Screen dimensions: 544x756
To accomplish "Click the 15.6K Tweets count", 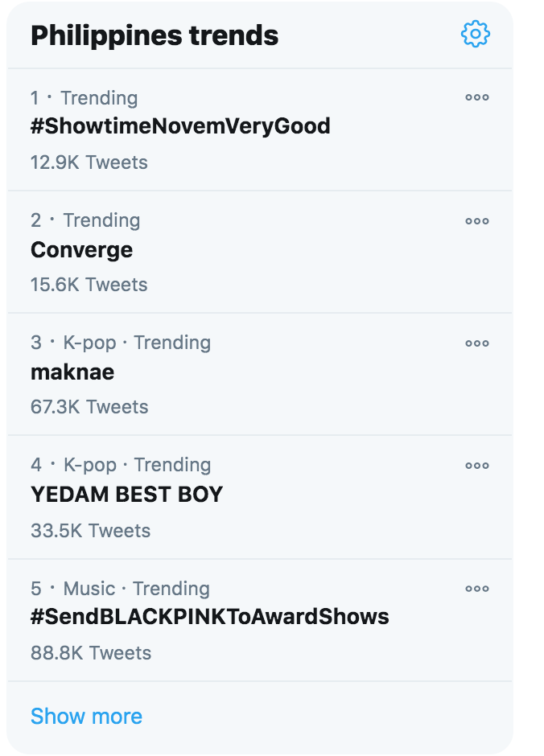I will pyautogui.click(x=89, y=285).
